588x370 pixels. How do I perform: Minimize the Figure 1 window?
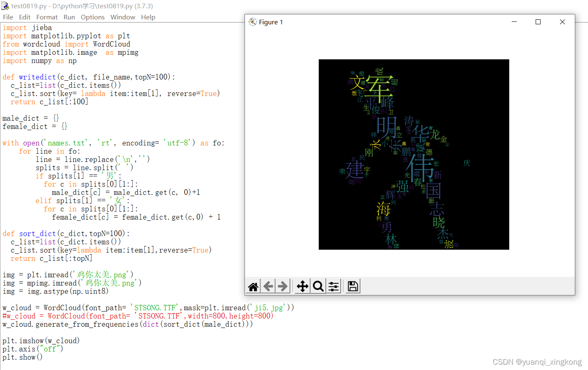tap(514, 22)
